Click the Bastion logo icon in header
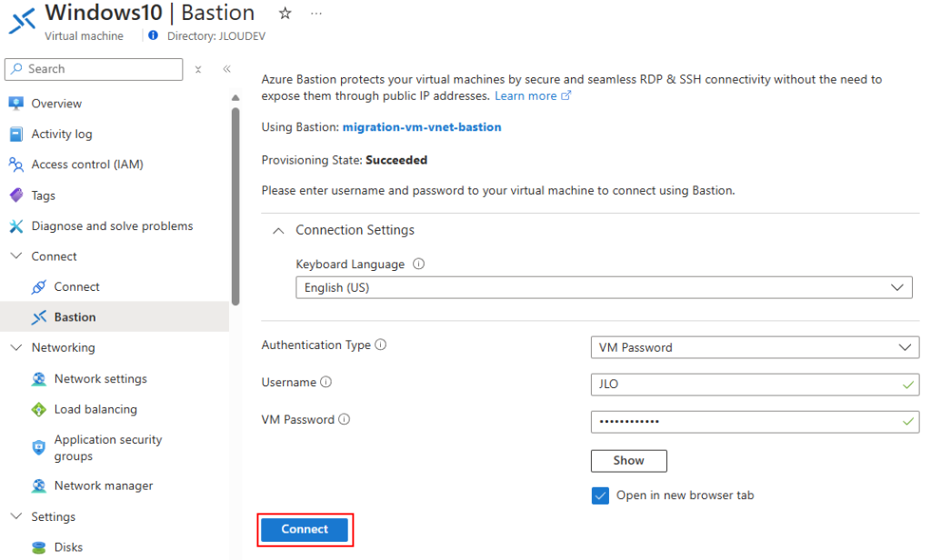 23,20
